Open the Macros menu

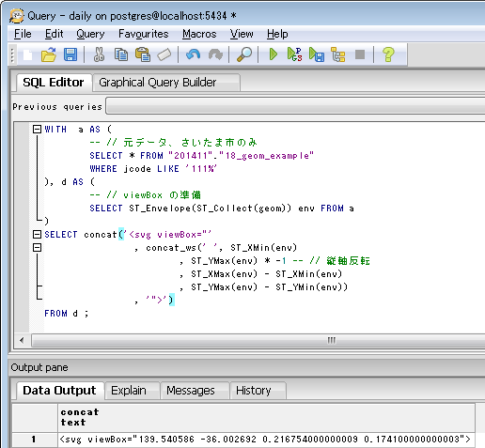coord(199,34)
